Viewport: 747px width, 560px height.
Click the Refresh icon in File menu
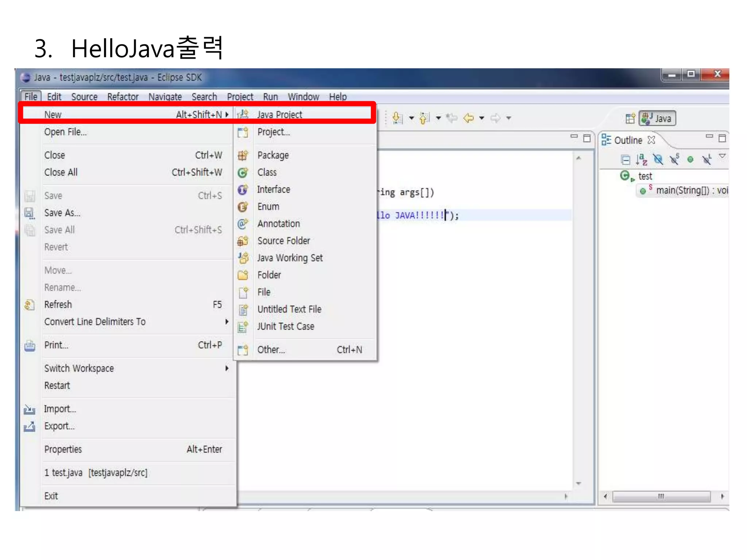[x=30, y=304]
